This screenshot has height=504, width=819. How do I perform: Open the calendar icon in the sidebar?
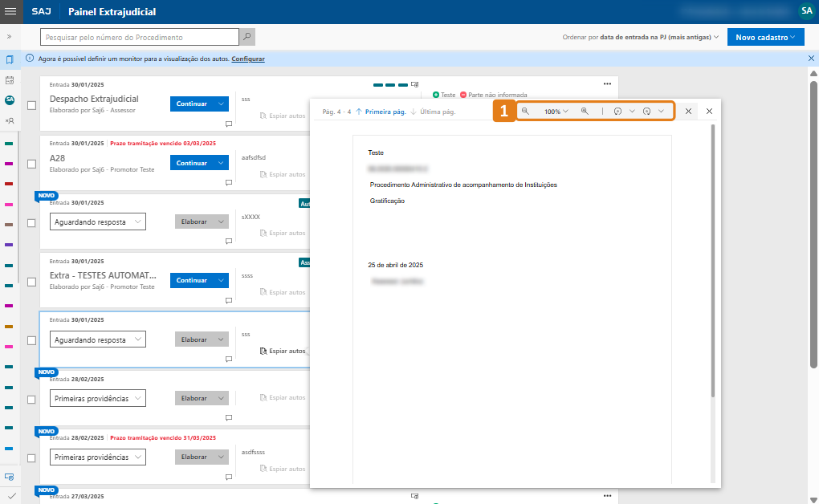tap(10, 80)
